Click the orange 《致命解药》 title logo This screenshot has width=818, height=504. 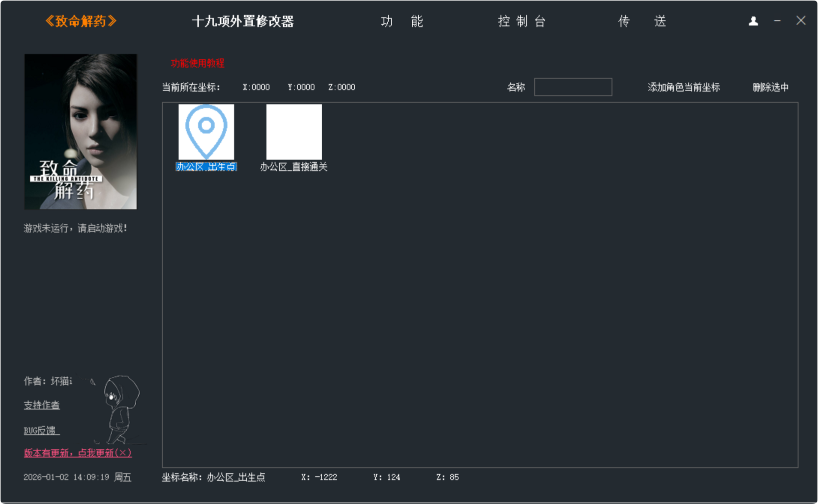coord(81,21)
